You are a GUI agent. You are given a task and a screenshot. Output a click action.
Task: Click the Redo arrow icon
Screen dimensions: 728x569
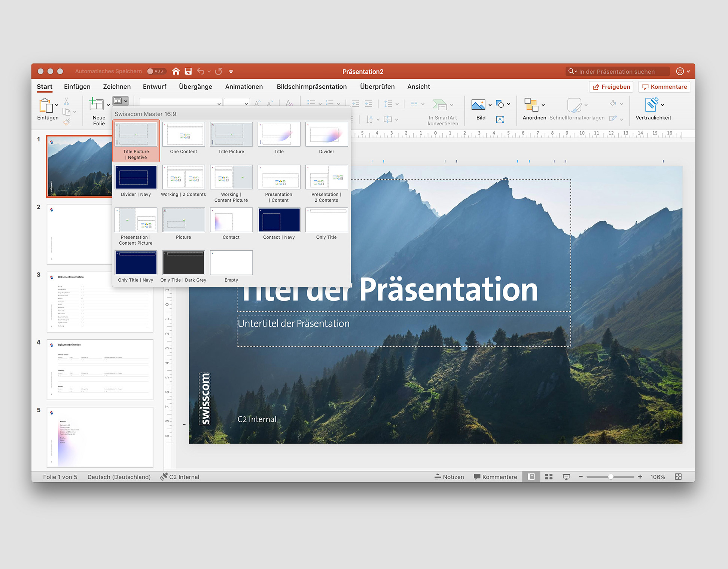pyautogui.click(x=219, y=71)
